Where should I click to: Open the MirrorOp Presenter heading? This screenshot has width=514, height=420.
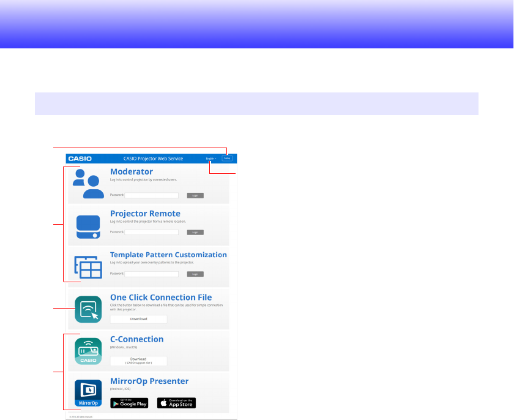pos(149,381)
